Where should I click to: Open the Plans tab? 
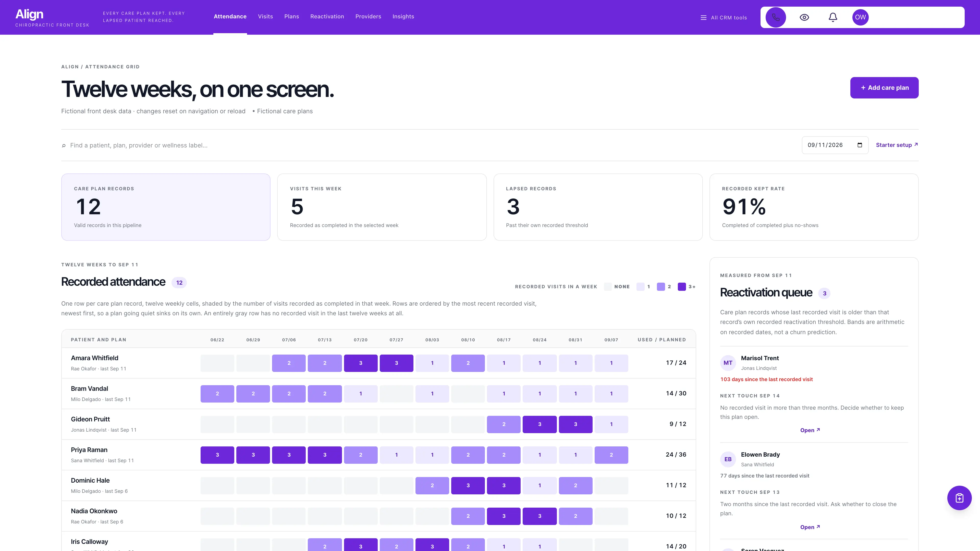click(x=291, y=16)
